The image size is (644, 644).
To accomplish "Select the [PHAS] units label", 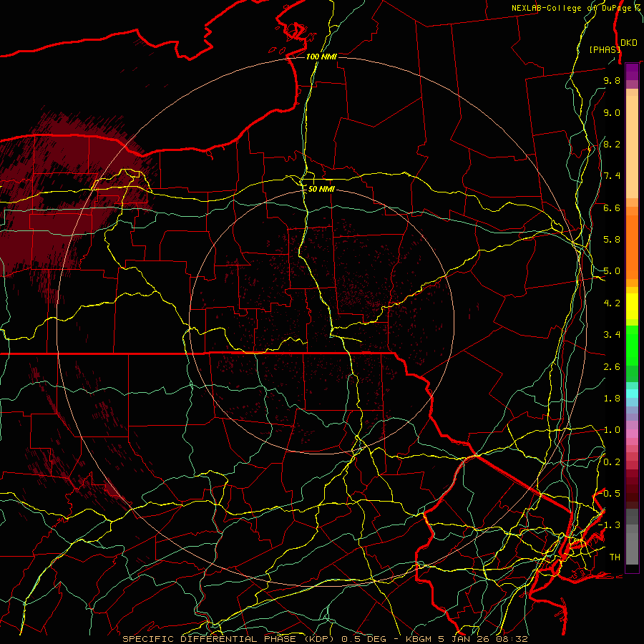I will [605, 49].
